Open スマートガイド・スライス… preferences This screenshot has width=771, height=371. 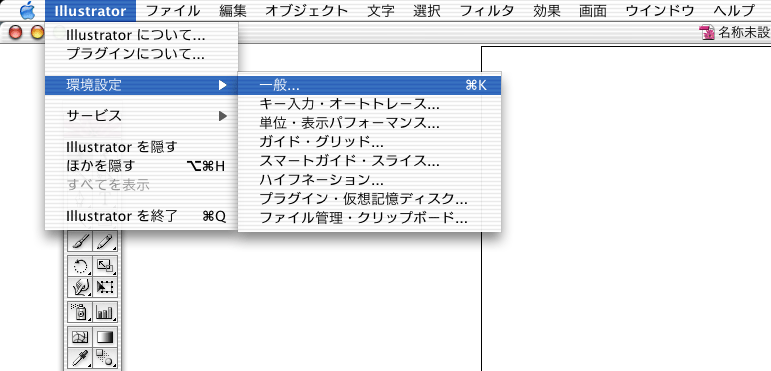click(x=369, y=161)
